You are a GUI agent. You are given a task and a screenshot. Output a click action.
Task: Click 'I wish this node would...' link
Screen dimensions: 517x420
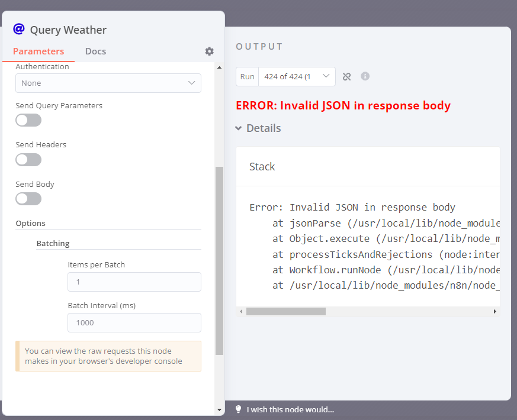pyautogui.click(x=290, y=409)
